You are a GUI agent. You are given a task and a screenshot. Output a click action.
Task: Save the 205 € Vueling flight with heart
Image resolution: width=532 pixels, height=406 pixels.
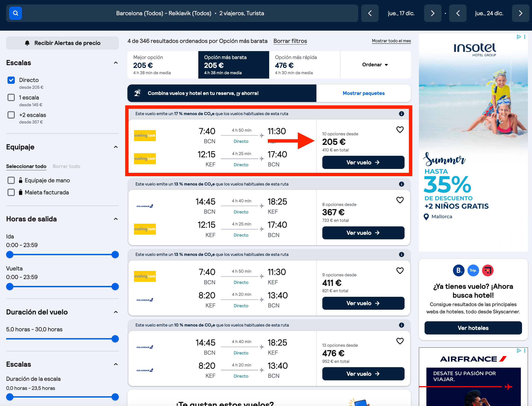pyautogui.click(x=400, y=130)
